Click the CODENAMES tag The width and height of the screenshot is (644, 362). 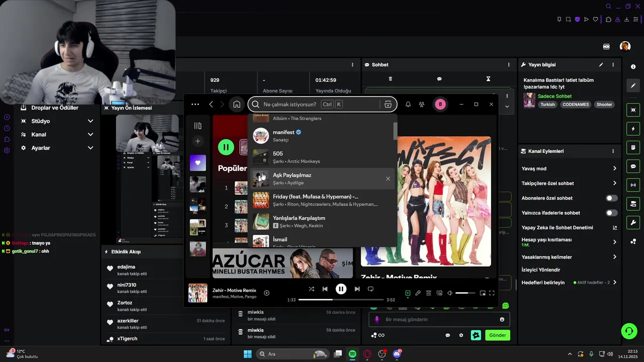click(x=576, y=105)
